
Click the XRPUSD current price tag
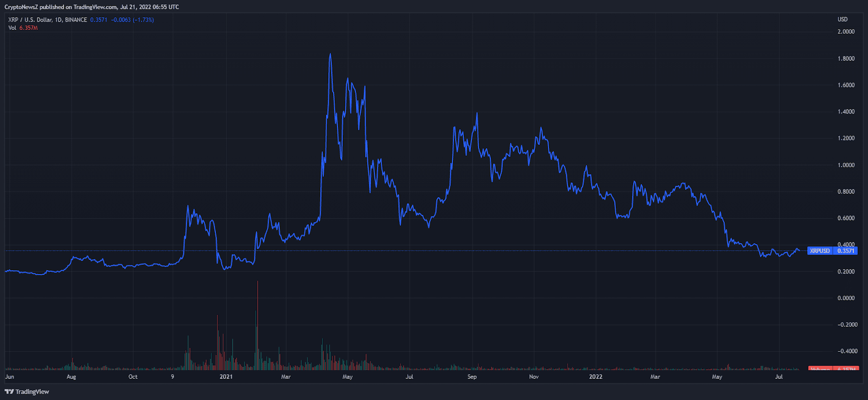click(832, 251)
